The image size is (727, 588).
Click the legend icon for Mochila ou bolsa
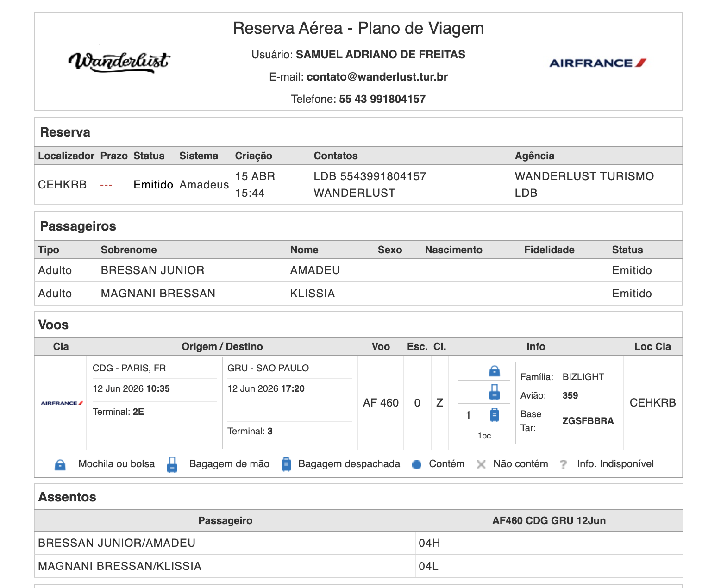click(60, 464)
